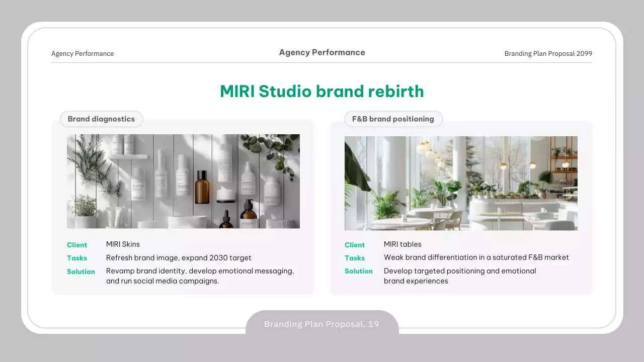Click the "MIRI tables" client name
The height and width of the screenshot is (362, 644).
(403, 244)
